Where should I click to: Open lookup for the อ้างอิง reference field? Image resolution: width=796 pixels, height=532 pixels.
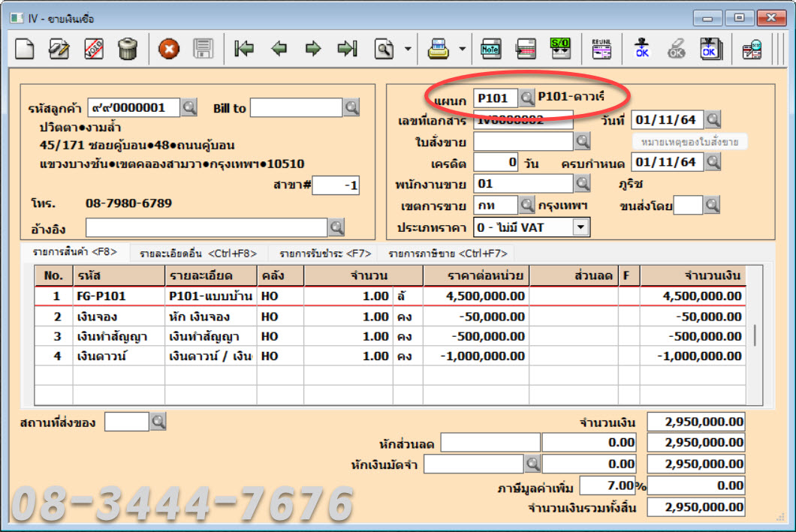coord(336,227)
